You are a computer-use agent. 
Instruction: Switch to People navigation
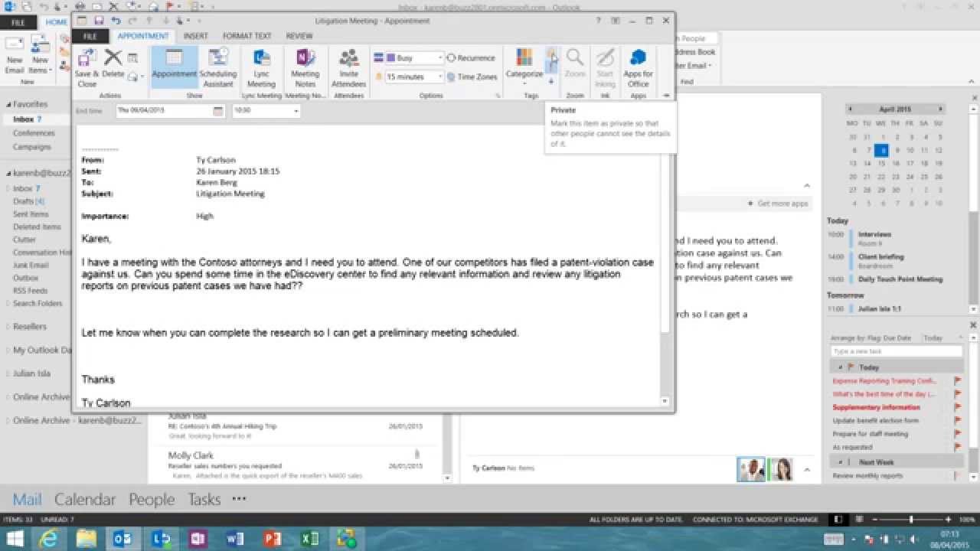click(x=152, y=499)
